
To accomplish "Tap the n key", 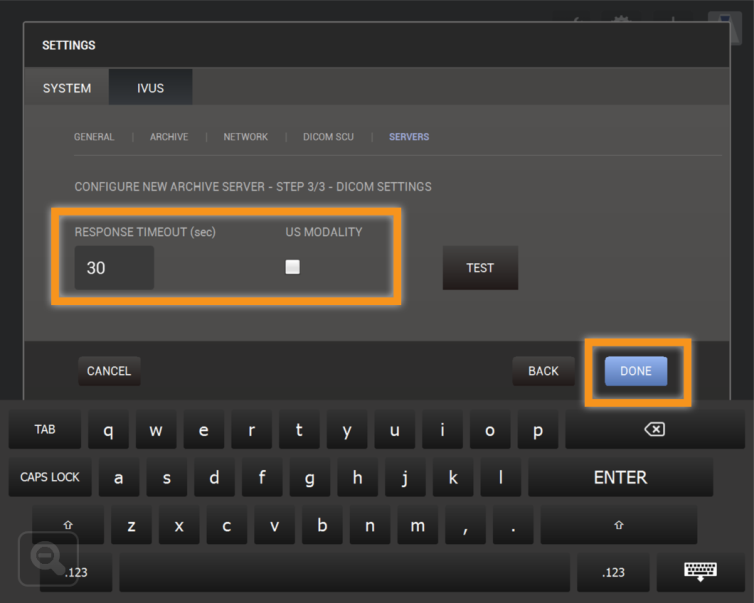I will pos(370,525).
